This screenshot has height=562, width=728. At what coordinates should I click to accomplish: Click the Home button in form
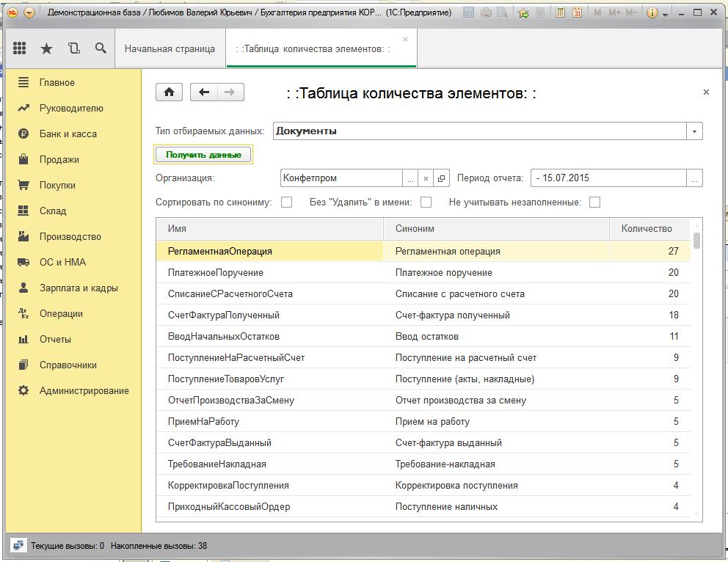tap(169, 92)
